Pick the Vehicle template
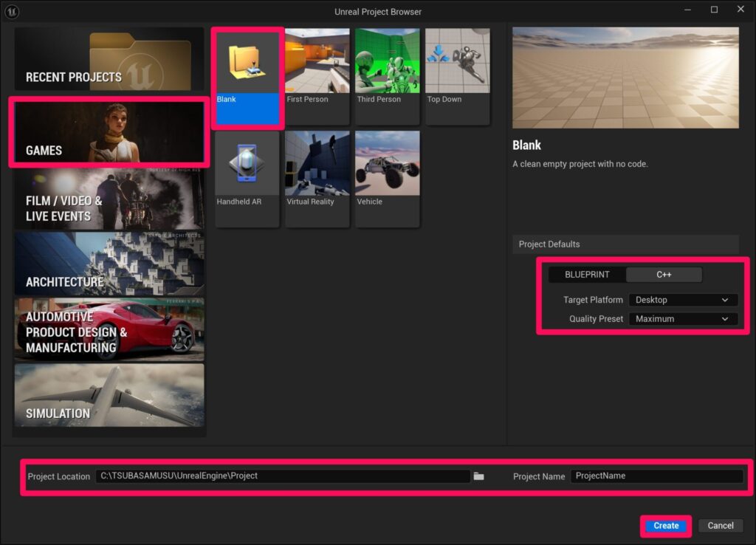 387,179
